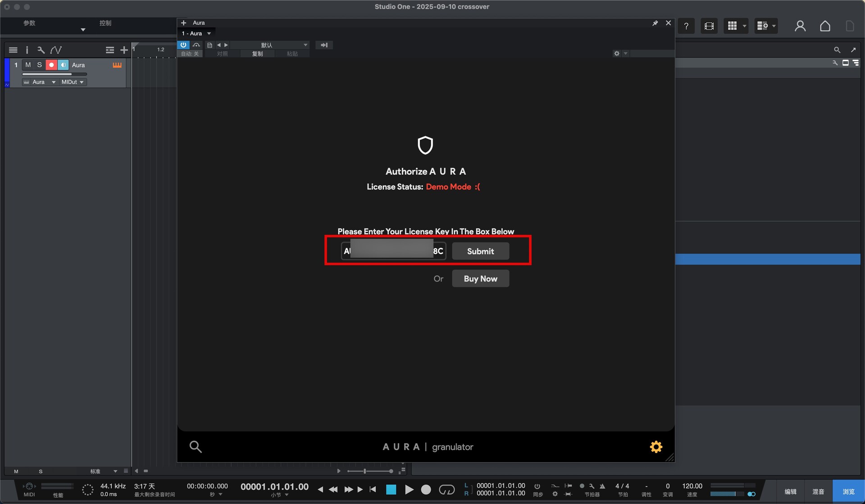The width and height of the screenshot is (865, 504).
Task: Open the inspector i icon
Action: pos(27,50)
